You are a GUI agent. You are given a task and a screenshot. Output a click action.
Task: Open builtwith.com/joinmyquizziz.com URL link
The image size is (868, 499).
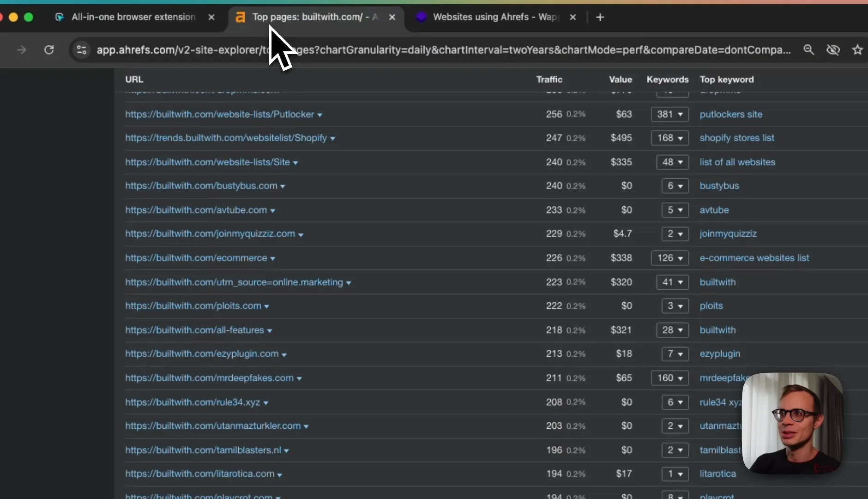click(x=210, y=234)
